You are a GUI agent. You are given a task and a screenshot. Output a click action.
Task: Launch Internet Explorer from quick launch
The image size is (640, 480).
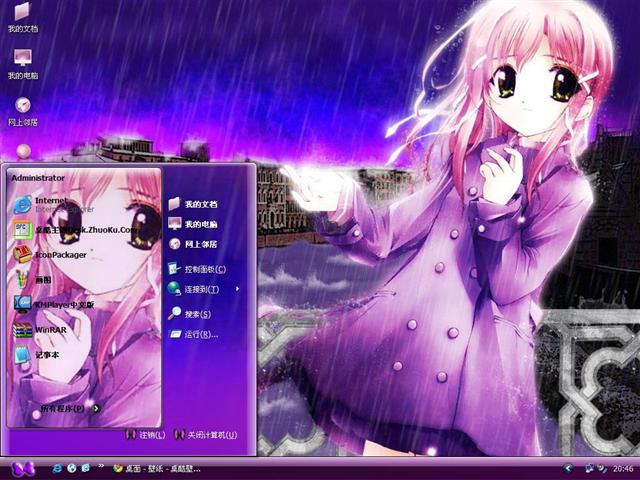(x=57, y=468)
